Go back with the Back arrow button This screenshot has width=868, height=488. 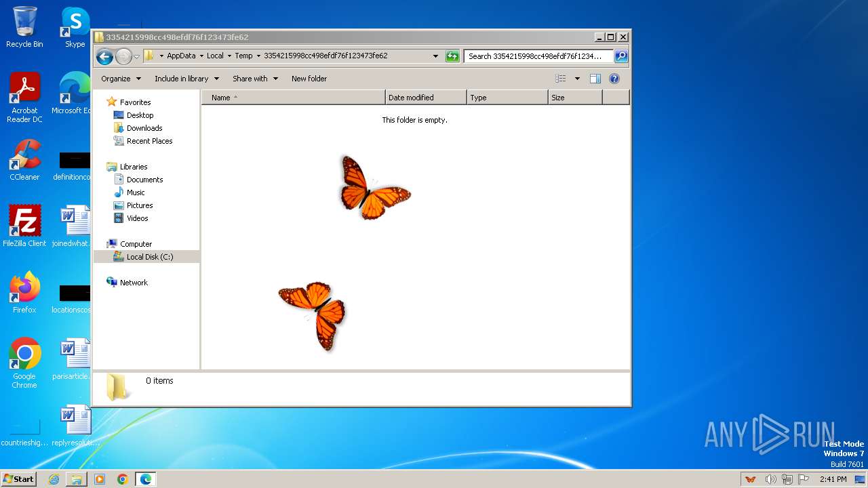[x=104, y=56]
